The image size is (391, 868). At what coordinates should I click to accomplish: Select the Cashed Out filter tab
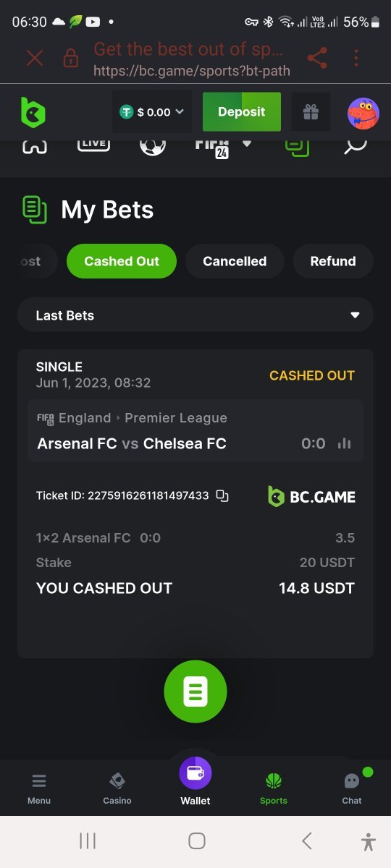122,261
